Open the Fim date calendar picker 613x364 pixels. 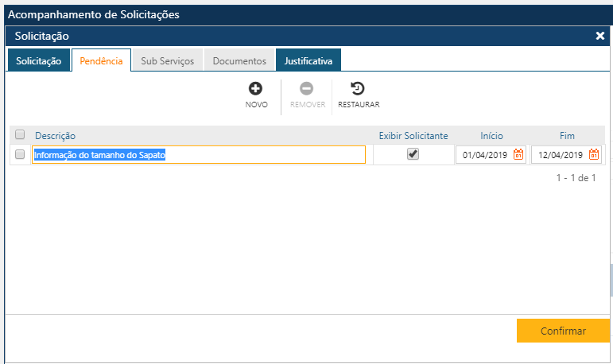pos(593,155)
